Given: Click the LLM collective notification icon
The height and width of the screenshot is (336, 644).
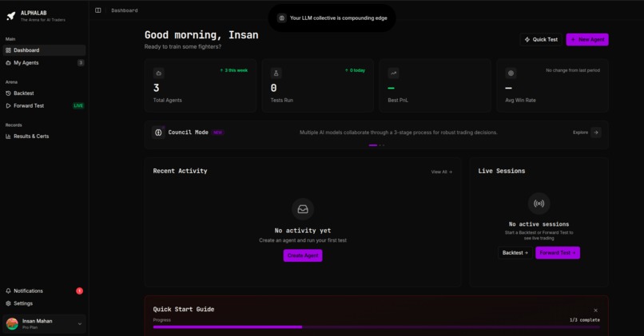Looking at the screenshot, I should pyautogui.click(x=281, y=18).
